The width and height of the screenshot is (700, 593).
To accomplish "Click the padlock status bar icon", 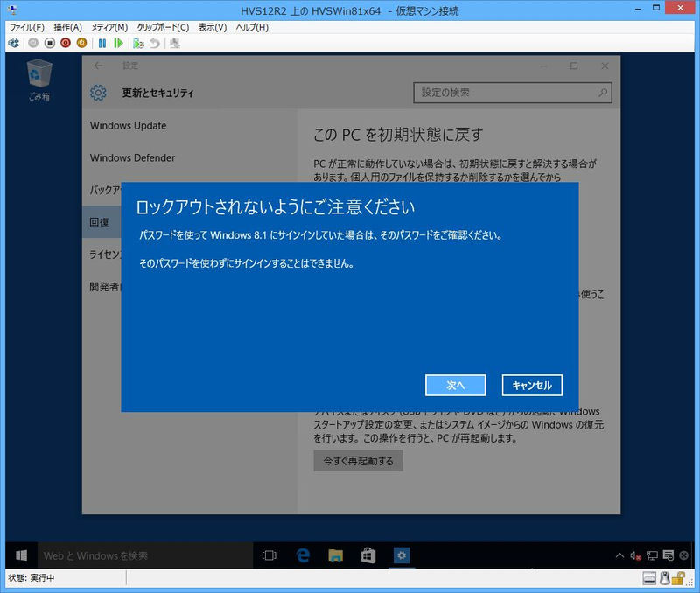I will 679,578.
